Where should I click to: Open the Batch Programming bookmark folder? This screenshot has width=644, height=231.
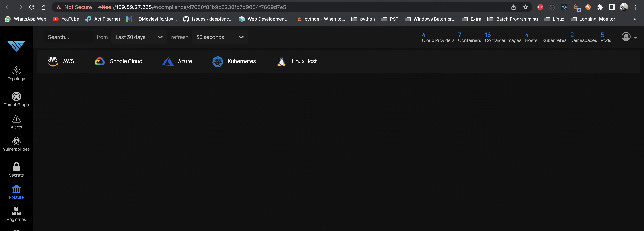pyautogui.click(x=513, y=19)
